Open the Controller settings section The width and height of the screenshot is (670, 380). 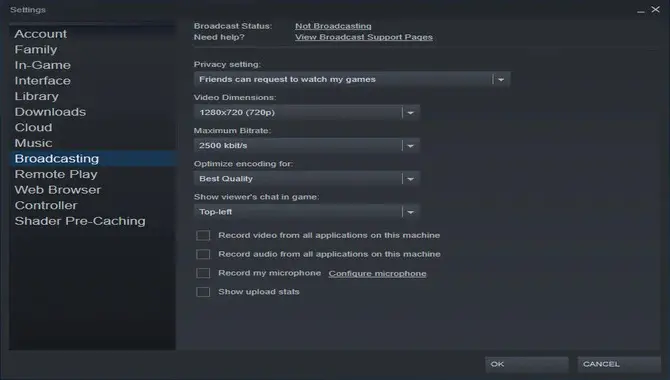tap(46, 206)
